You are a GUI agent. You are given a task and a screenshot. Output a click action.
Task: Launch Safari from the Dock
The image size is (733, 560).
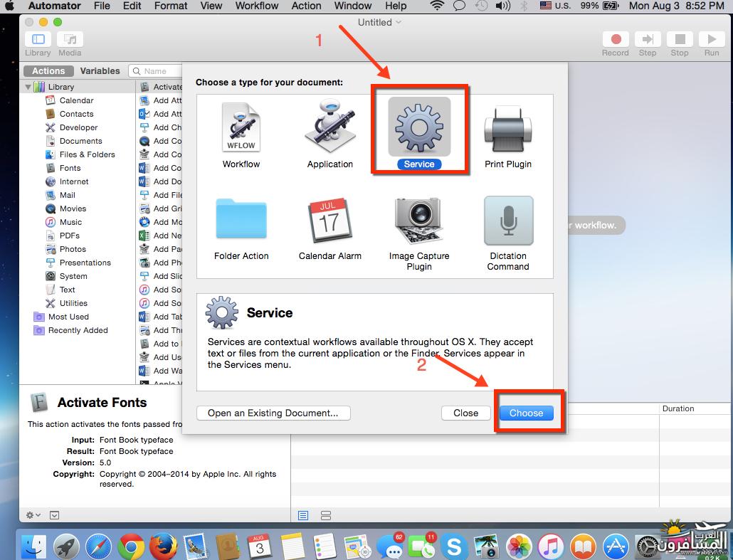99,546
